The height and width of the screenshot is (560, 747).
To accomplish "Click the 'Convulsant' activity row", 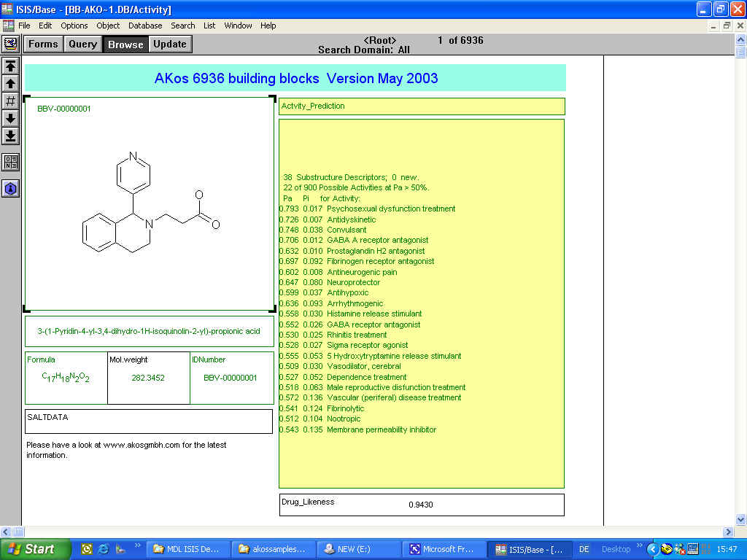I will point(323,230).
